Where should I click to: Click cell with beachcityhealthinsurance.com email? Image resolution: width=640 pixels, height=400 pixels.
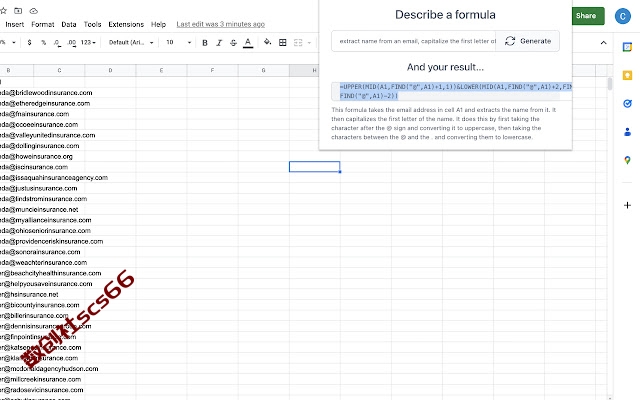tap(51, 273)
